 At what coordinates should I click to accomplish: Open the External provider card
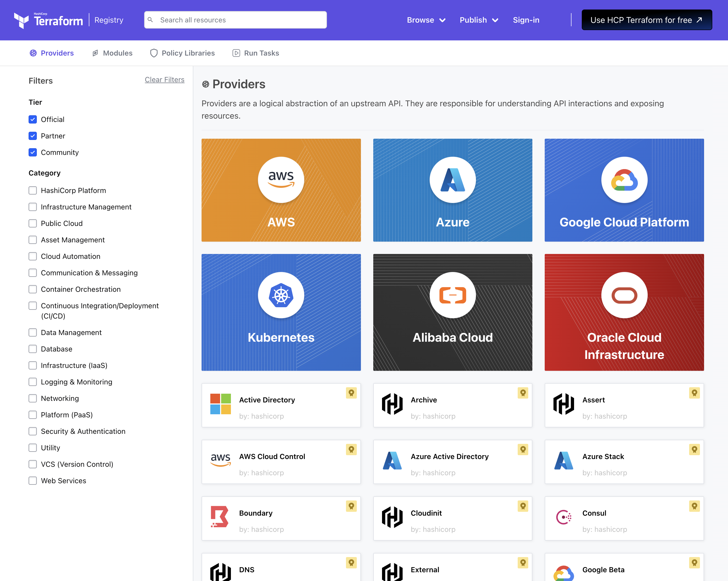pos(453,567)
